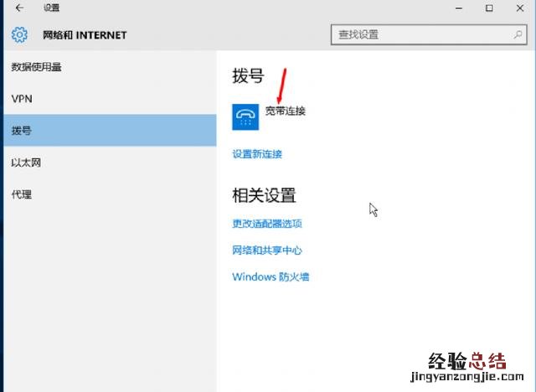536x392 pixels.
Task: Maximize the Settings window
Action: 489,8
